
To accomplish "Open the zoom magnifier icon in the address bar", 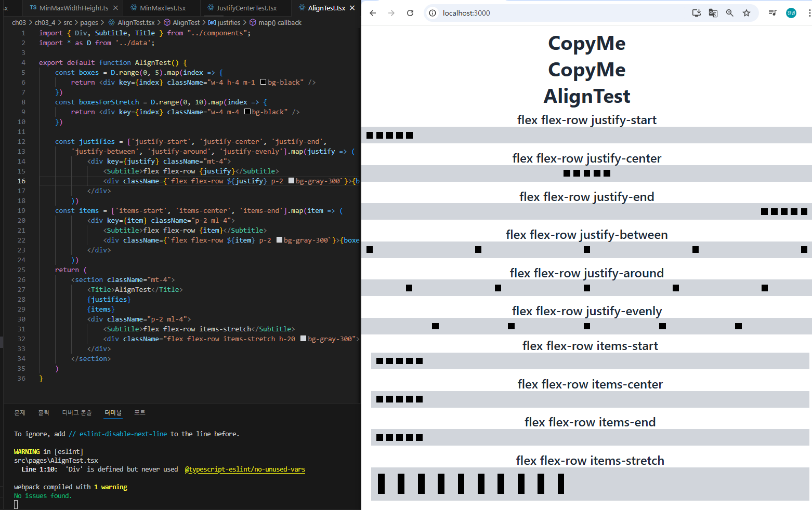I will coord(730,13).
